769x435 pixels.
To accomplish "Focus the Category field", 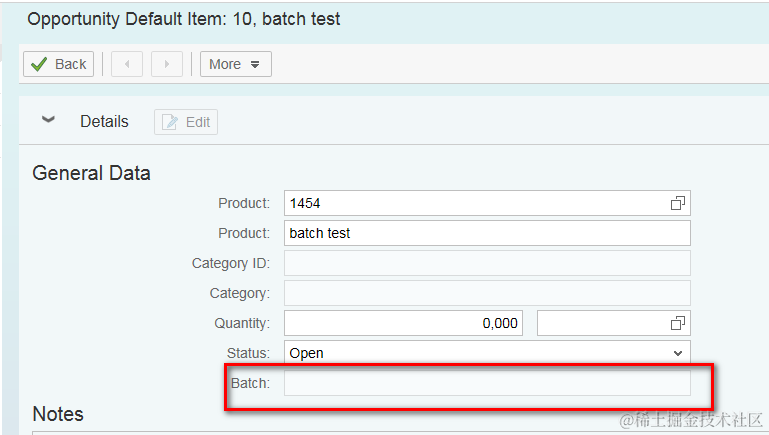I will (487, 293).
